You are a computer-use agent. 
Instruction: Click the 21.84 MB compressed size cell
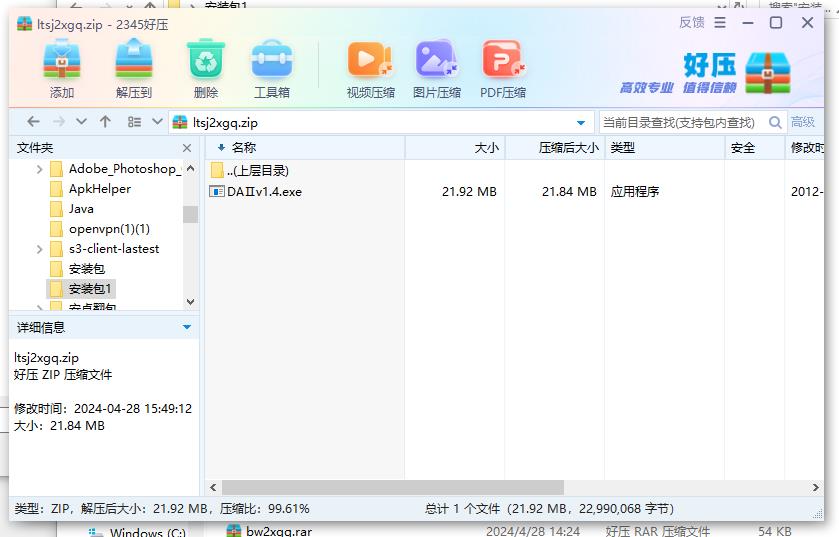[569, 191]
